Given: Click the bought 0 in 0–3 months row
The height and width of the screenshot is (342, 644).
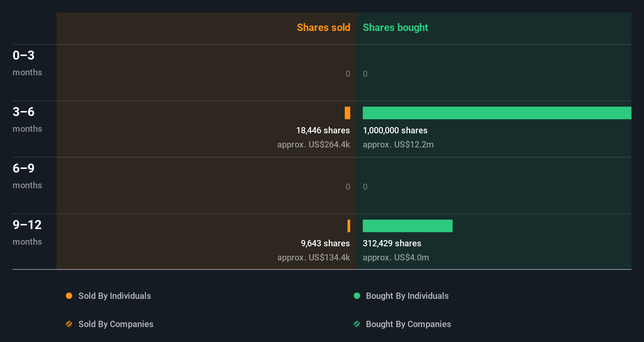Looking at the screenshot, I should (365, 74).
